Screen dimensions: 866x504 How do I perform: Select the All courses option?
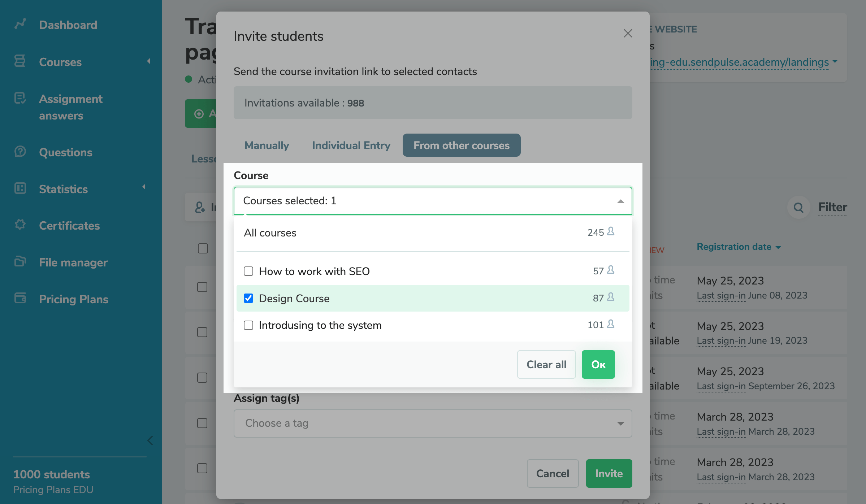(x=270, y=233)
